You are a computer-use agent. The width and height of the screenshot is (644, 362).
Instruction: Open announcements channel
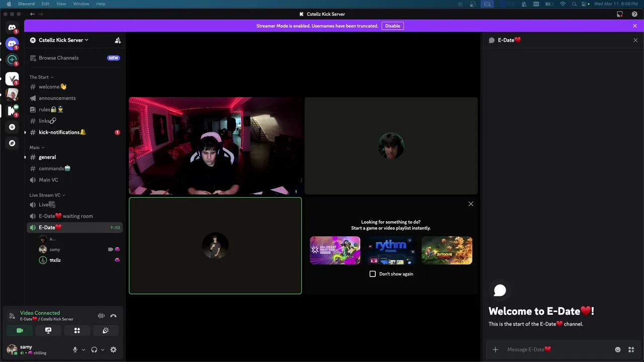[74, 98]
